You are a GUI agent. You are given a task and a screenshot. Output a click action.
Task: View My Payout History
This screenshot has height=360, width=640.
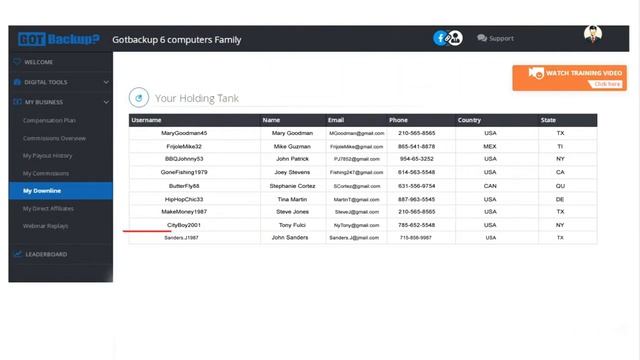click(x=47, y=156)
